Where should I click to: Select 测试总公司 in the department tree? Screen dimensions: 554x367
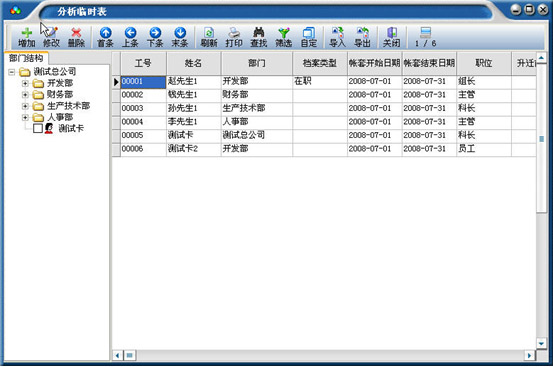tap(55, 72)
